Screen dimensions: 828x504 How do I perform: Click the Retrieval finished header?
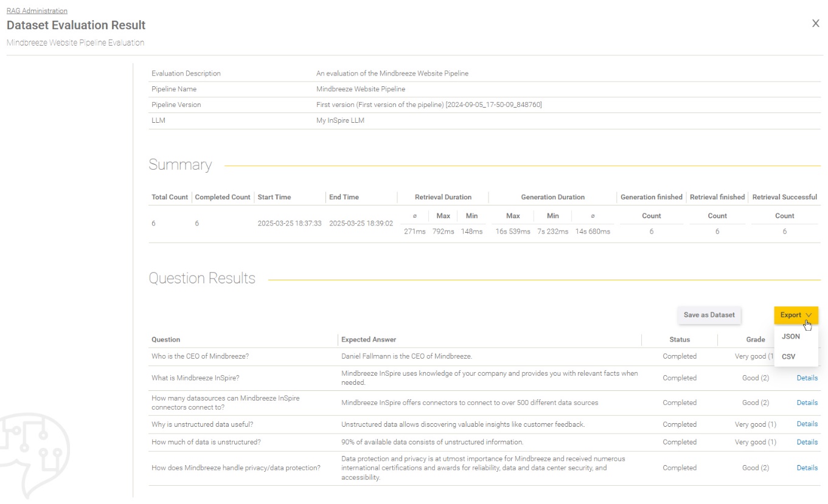[x=717, y=197]
